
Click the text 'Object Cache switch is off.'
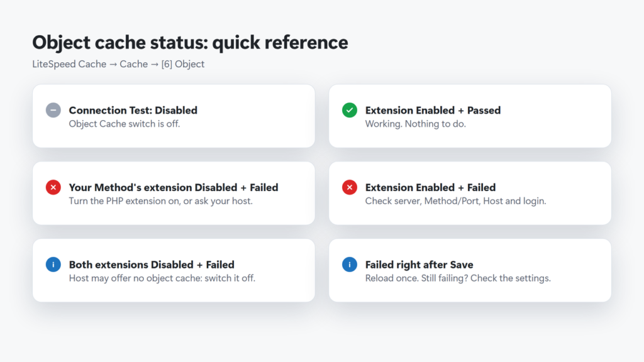coord(125,124)
